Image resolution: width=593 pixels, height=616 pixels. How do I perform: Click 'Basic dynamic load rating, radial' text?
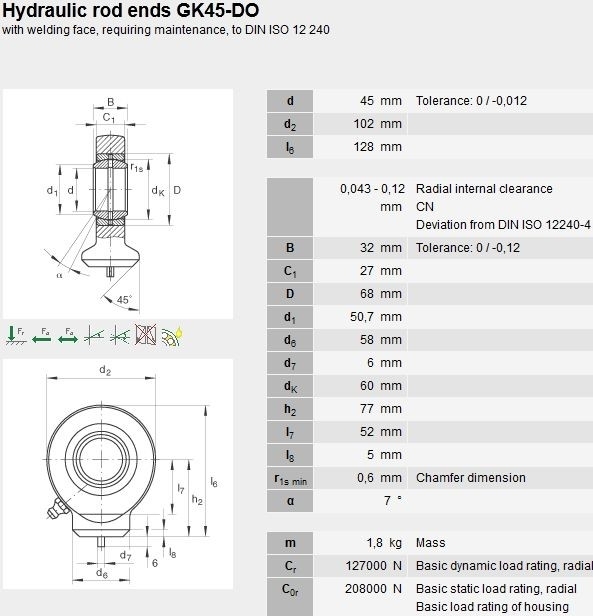click(x=504, y=566)
